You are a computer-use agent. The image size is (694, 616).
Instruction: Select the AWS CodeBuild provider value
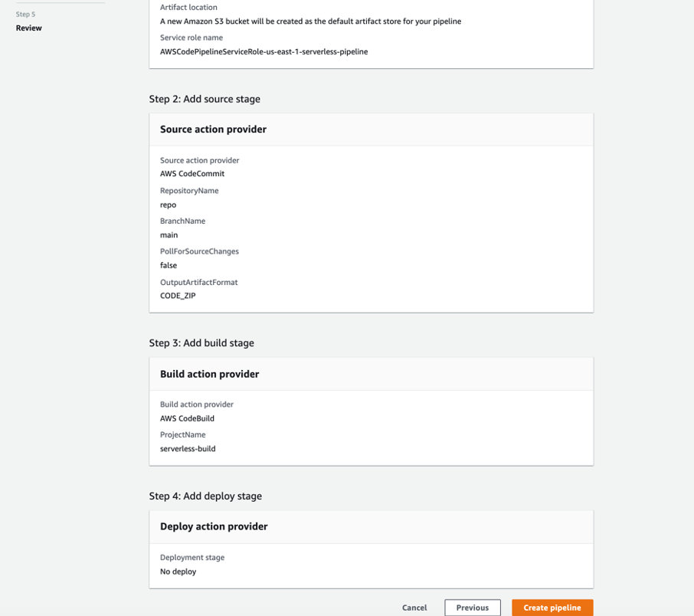tap(187, 418)
